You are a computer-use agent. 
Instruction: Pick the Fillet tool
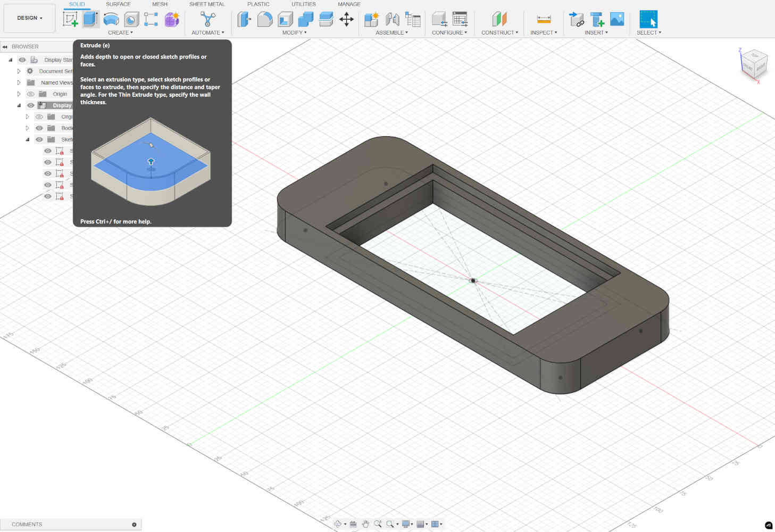(265, 20)
